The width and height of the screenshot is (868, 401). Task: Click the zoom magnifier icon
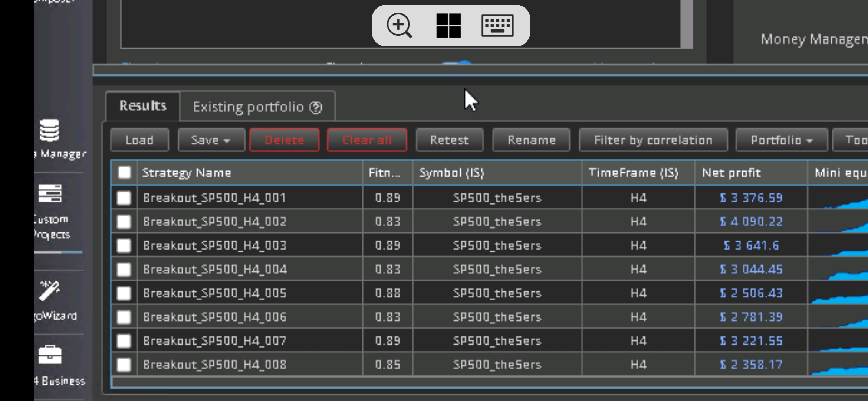pos(399,26)
